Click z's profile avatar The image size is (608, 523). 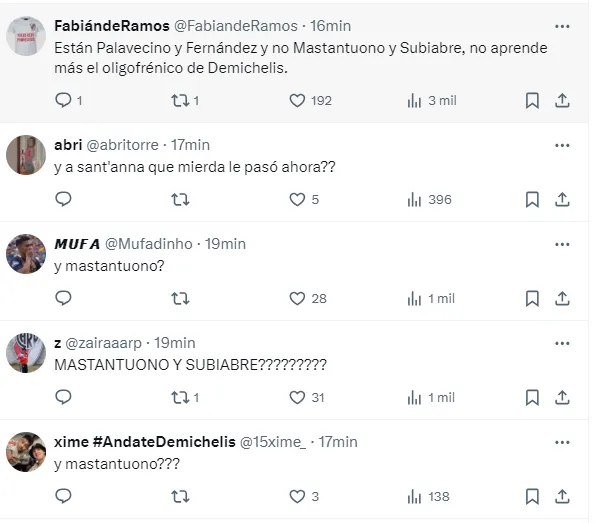tap(26, 352)
